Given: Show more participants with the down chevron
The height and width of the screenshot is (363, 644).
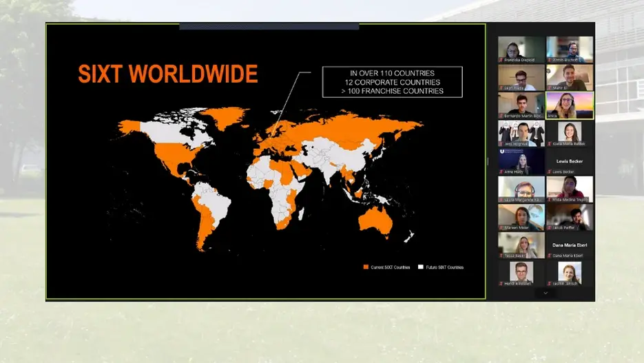Looking at the screenshot, I should (546, 293).
